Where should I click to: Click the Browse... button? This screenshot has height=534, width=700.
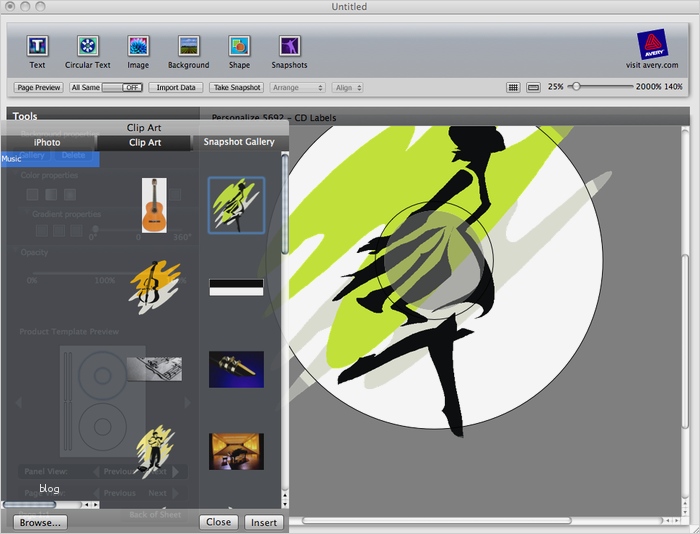[x=40, y=522]
